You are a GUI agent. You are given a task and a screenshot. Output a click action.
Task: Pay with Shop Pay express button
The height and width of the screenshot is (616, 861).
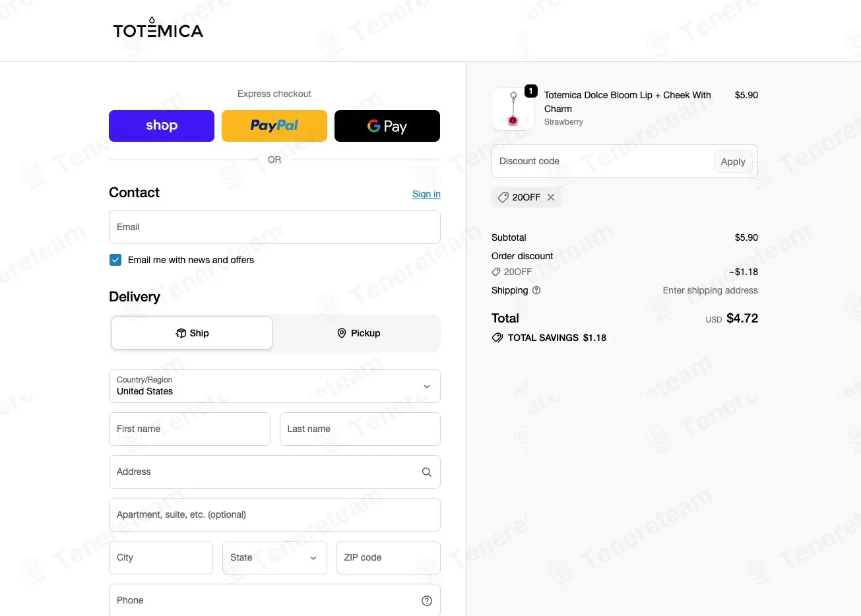coord(162,126)
